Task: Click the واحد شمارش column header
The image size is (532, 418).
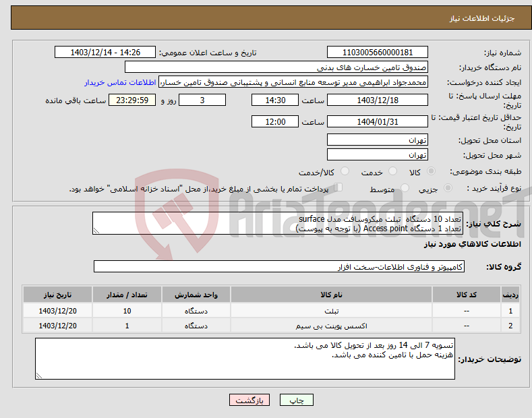Action: click(196, 295)
